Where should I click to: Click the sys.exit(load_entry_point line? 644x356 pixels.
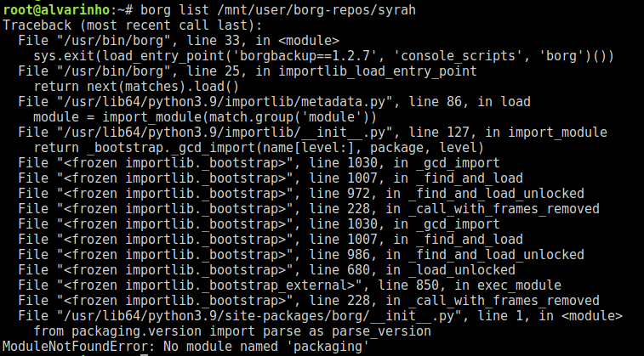click(323, 56)
